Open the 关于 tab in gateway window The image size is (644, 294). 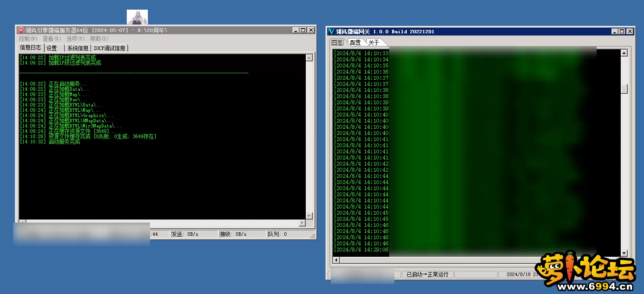(374, 43)
